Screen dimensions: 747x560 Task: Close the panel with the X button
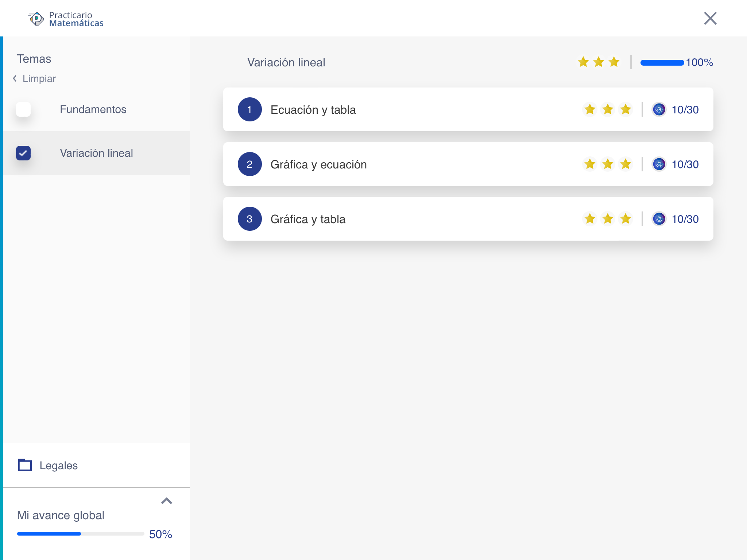click(710, 18)
